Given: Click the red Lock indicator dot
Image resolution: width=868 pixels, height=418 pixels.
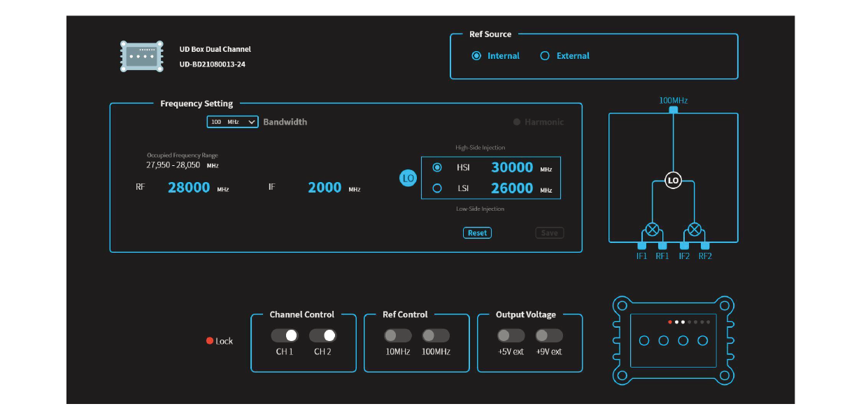Looking at the screenshot, I should coord(210,341).
